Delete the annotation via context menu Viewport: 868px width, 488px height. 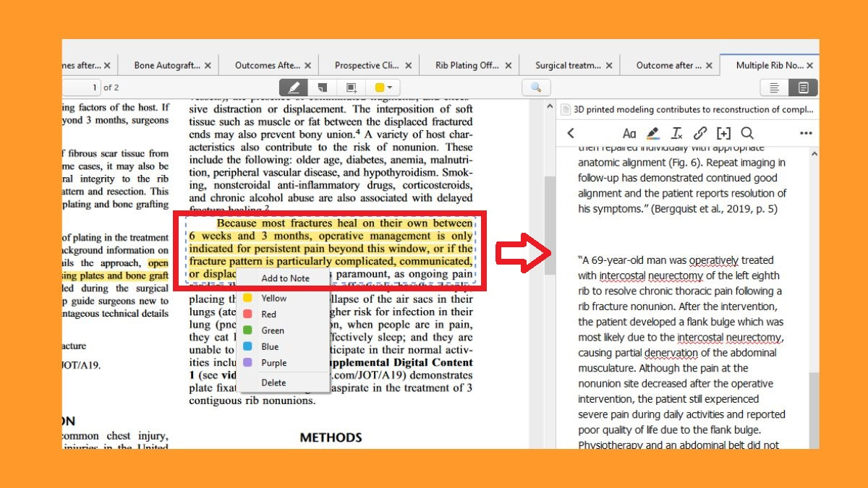point(285,382)
